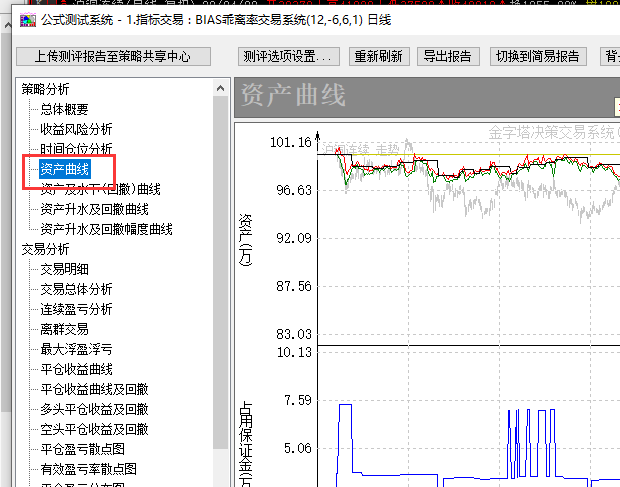Image resolution: width=620 pixels, height=487 pixels.
Task: Open 平仓收益曲线 item
Action: pyautogui.click(x=76, y=369)
